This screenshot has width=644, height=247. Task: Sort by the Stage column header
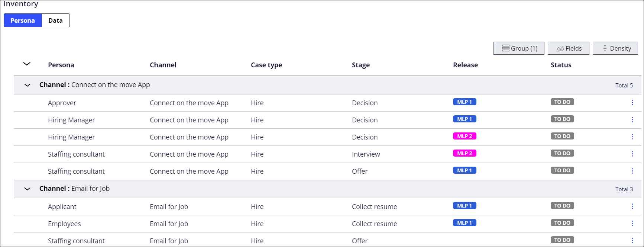pyautogui.click(x=361, y=65)
